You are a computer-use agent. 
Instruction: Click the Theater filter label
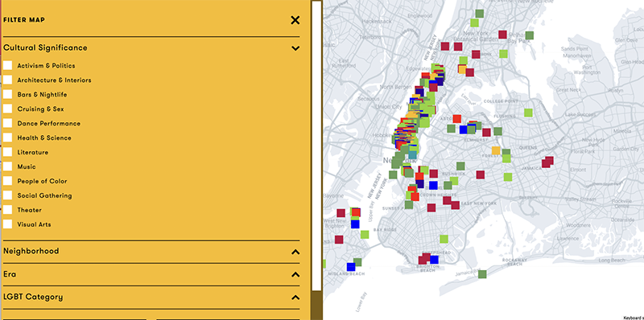click(30, 210)
